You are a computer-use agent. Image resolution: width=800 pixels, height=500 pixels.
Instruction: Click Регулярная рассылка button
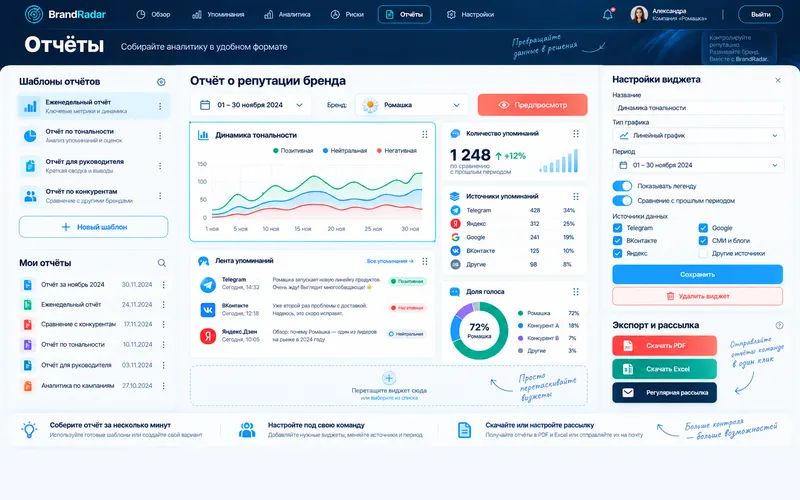click(x=664, y=392)
